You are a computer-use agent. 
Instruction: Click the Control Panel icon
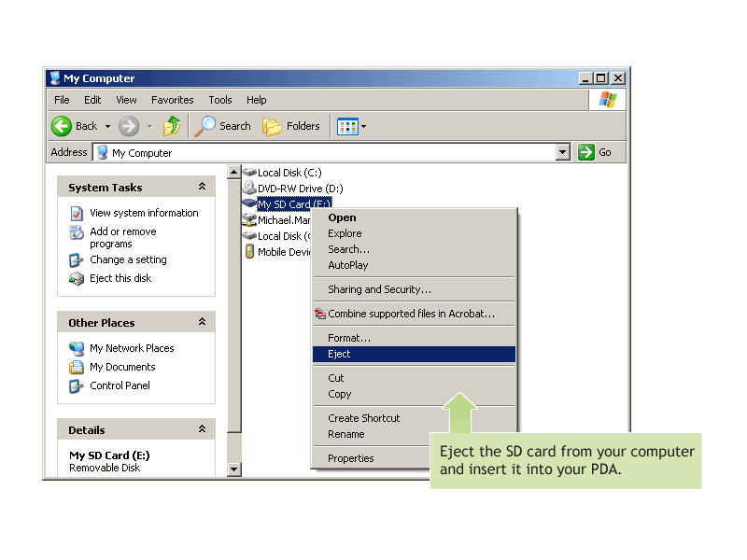click(77, 385)
